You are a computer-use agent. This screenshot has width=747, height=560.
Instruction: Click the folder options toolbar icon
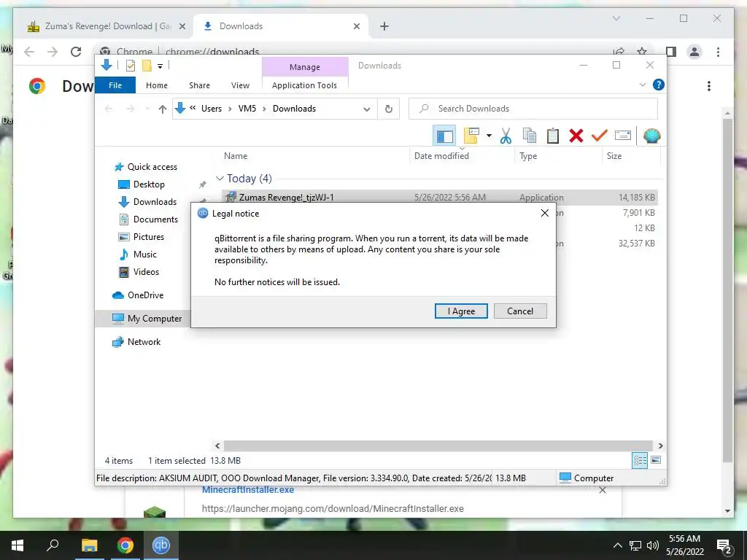471,136
